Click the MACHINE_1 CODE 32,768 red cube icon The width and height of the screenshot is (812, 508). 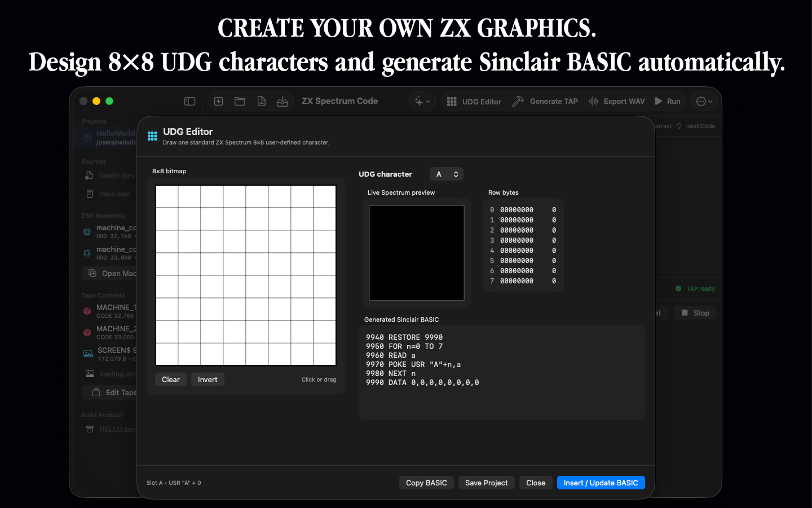(87, 311)
